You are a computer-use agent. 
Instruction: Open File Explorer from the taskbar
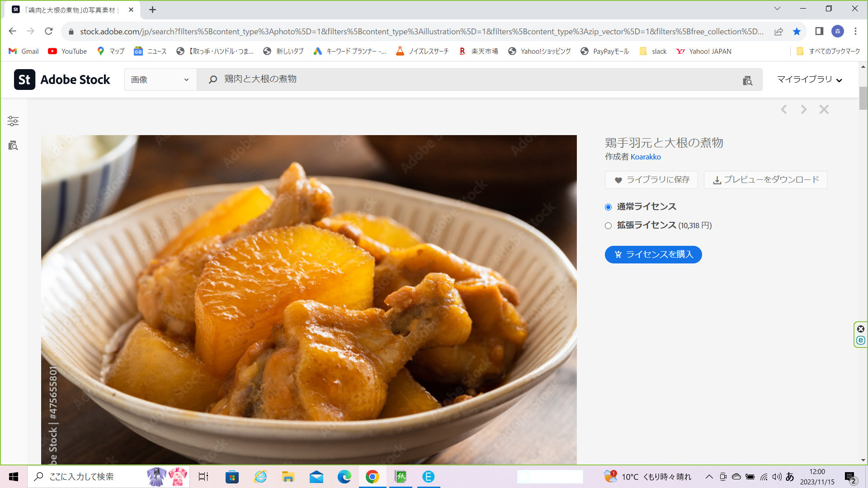(x=288, y=477)
